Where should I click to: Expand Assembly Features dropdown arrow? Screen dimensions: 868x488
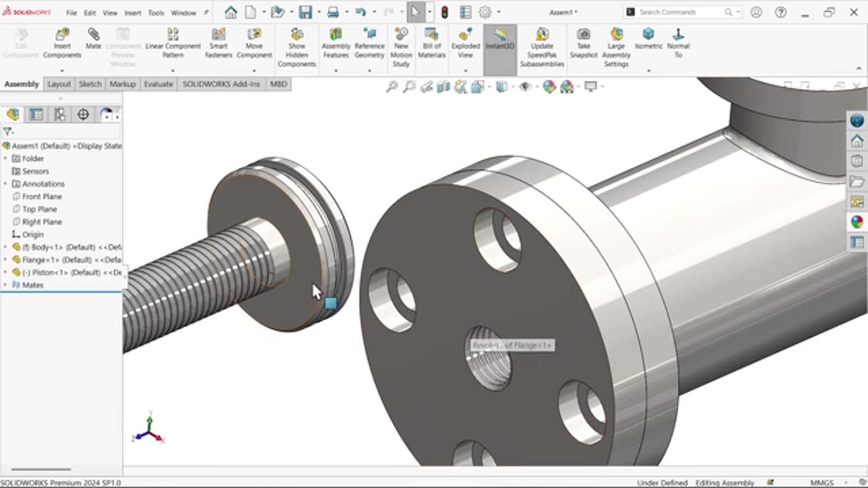coord(336,70)
